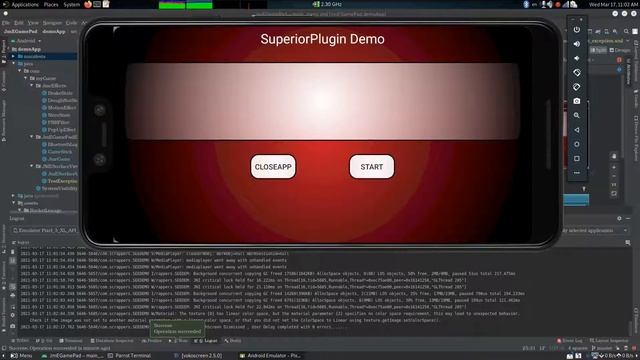Open the View menu in Android Studio
Screen dimensions: 640x360
pyautogui.click(x=33, y=23)
